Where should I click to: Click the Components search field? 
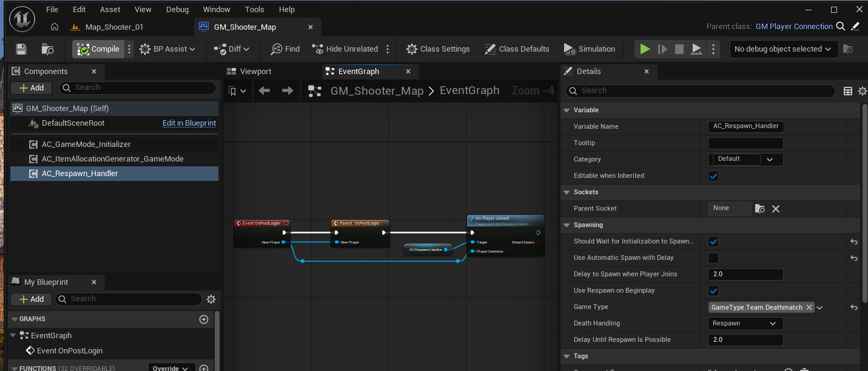138,88
